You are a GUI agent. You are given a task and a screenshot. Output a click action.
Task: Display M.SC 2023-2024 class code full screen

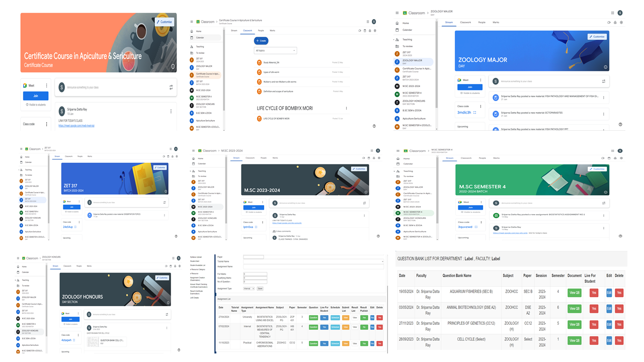coord(256,227)
